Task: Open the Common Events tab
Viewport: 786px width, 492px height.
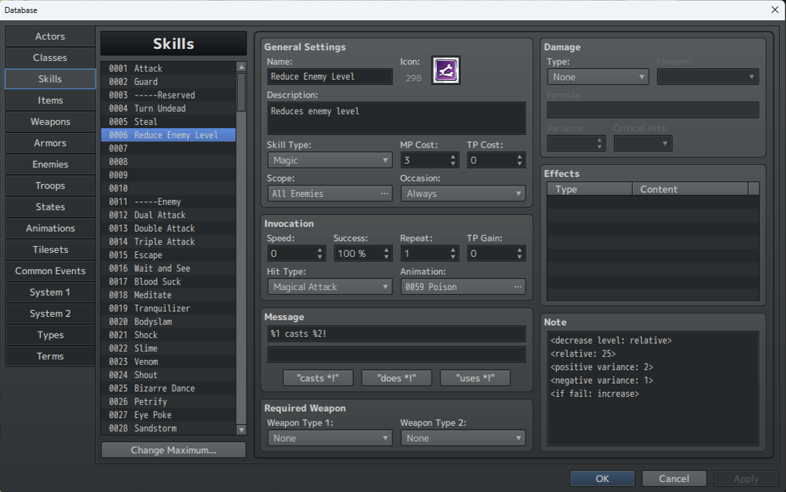Action: (50, 271)
